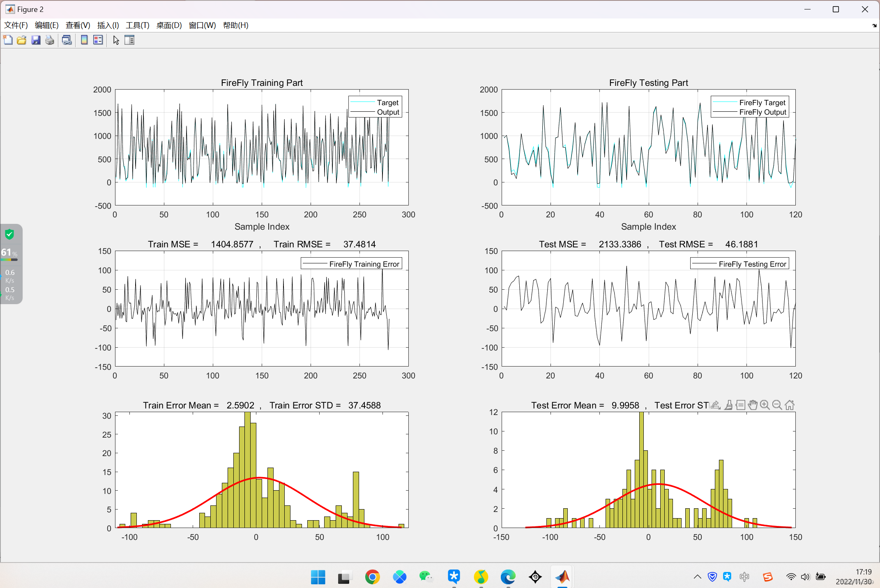Insert Colorbar using the gradient icon
880x588 pixels.
[84, 40]
